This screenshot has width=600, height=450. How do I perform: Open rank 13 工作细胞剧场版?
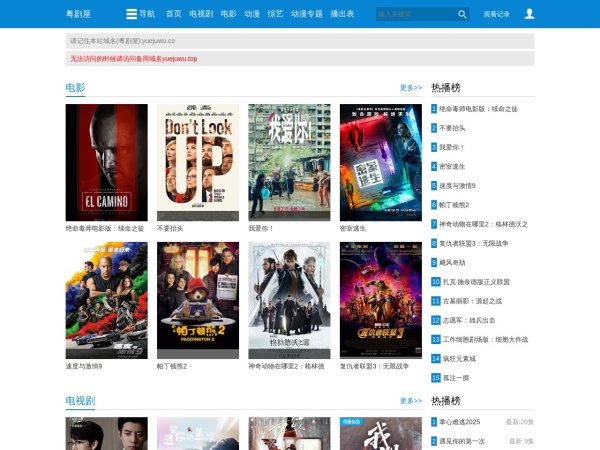pyautogui.click(x=485, y=339)
